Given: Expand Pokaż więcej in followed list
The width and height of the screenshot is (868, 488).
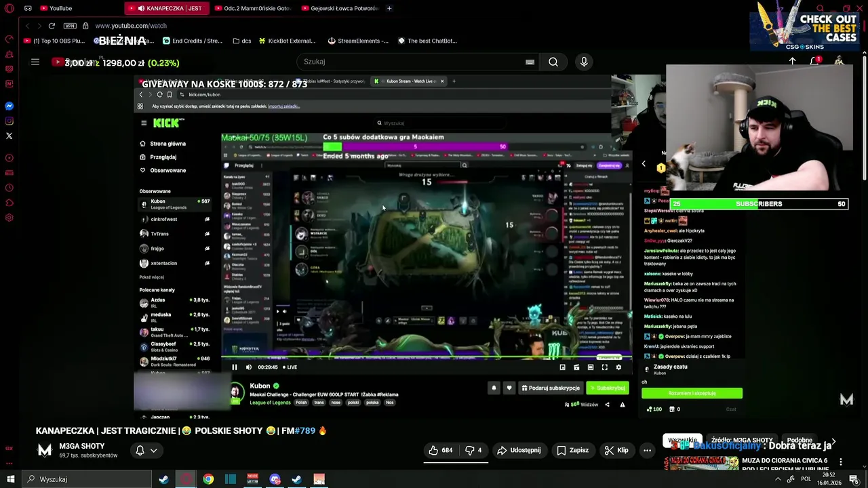Looking at the screenshot, I should click(151, 277).
